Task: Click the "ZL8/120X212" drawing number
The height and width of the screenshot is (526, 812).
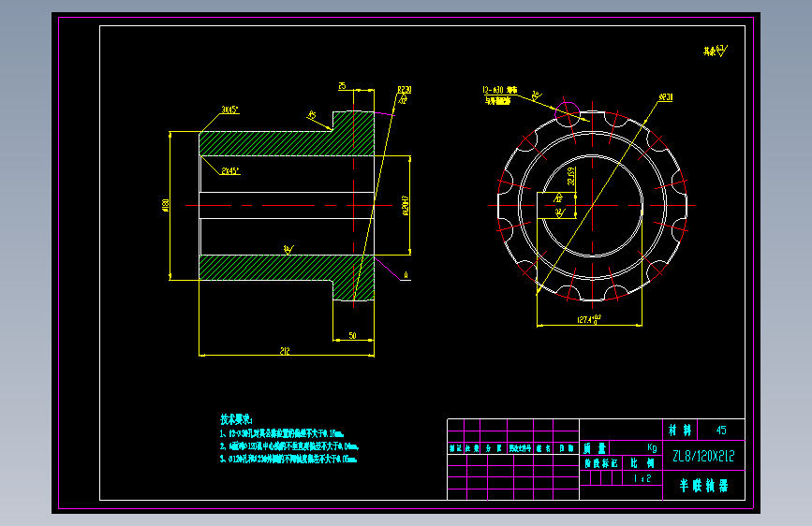Action: click(703, 456)
